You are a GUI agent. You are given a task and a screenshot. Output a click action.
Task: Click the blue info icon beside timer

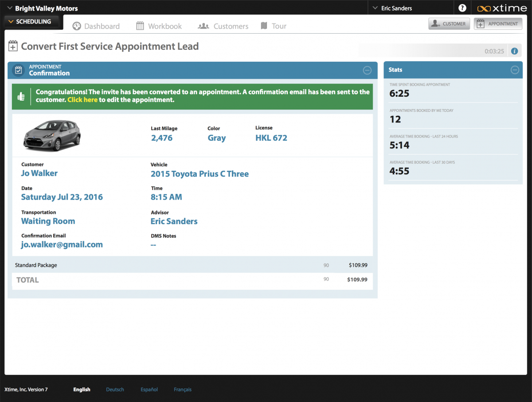pyautogui.click(x=514, y=51)
